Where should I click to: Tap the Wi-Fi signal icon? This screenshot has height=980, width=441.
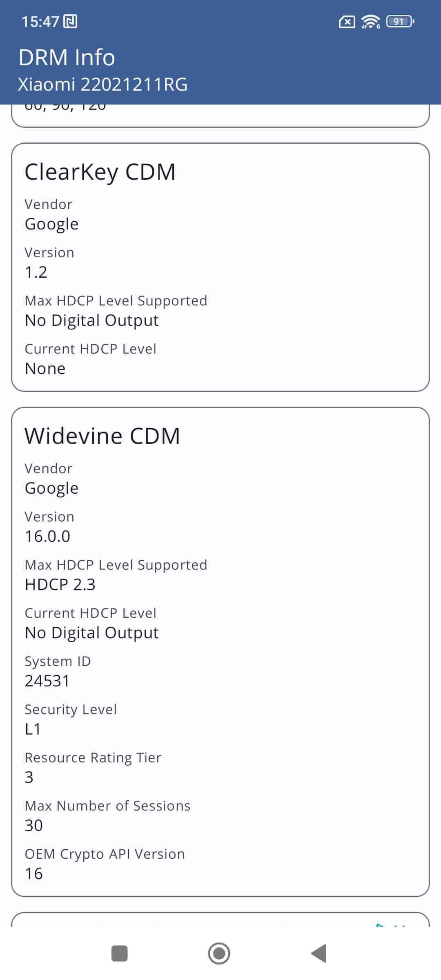[x=370, y=22]
